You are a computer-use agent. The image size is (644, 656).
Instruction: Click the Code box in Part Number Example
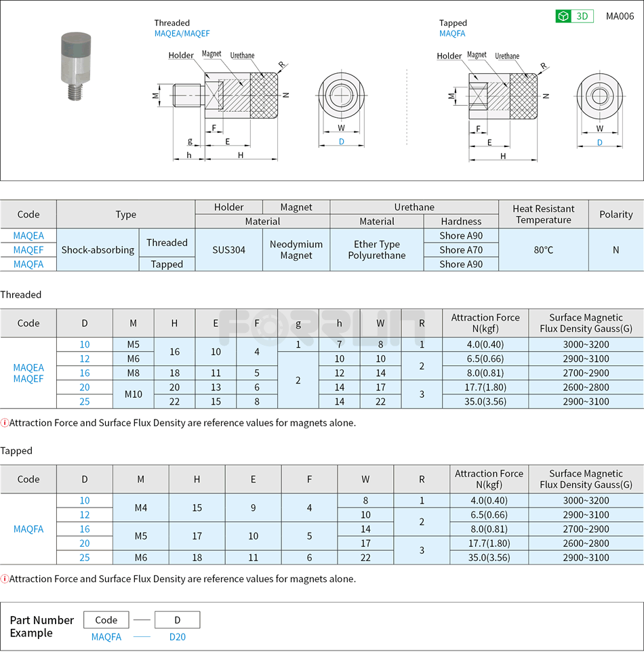coord(106,619)
